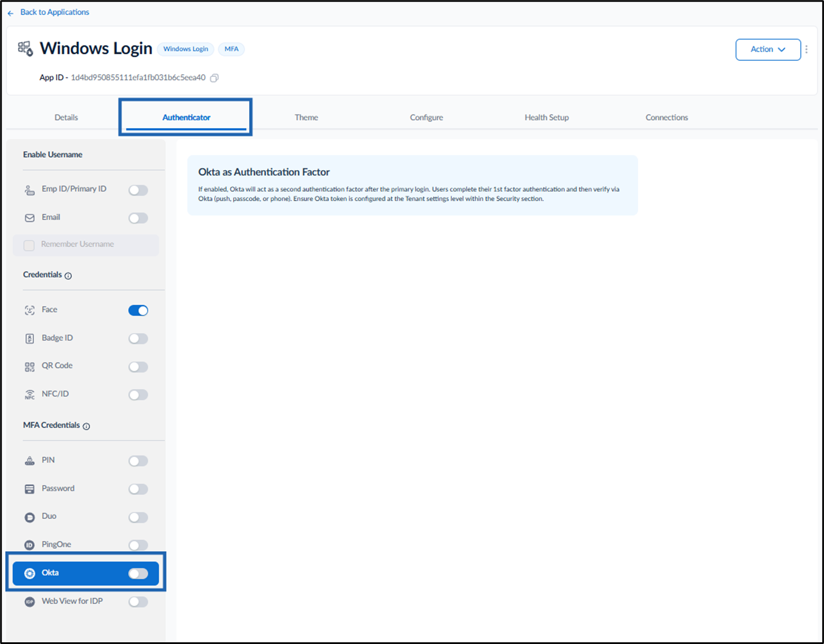Screen dimensions: 824x644
Task: Click the PIN icon
Action: [x=30, y=461]
